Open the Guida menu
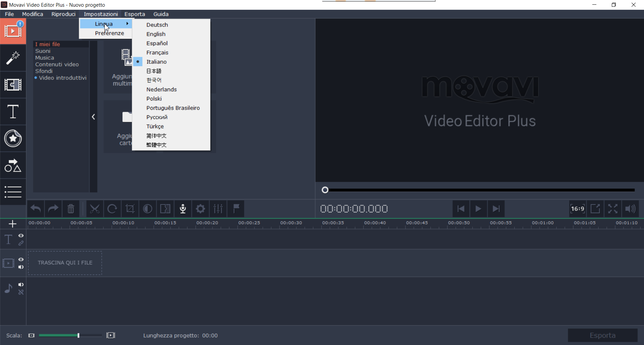 coord(161,14)
